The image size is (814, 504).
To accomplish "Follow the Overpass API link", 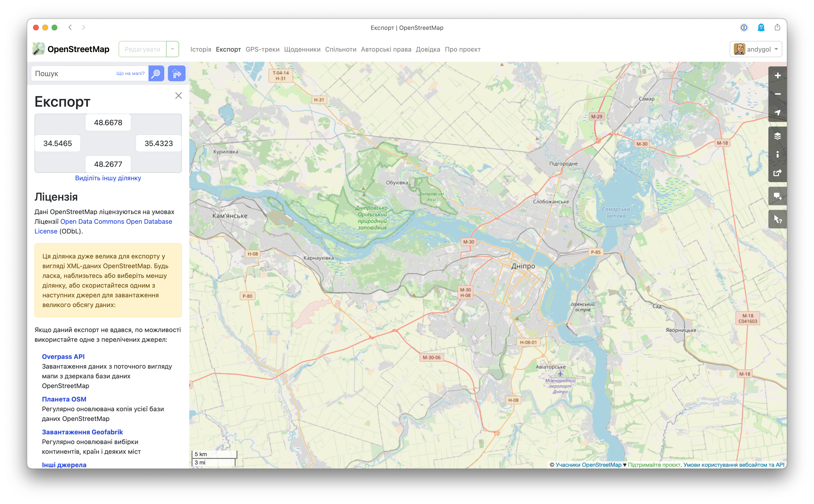I will point(63,356).
